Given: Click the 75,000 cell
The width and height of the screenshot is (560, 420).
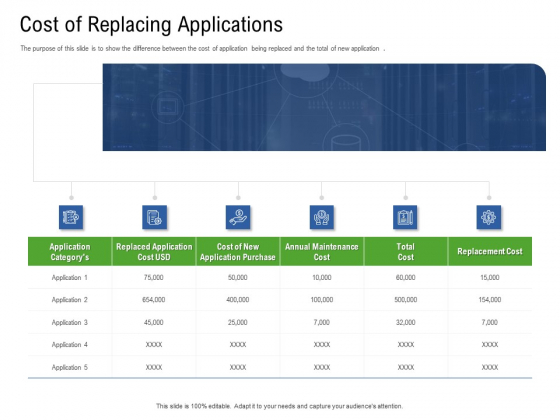Looking at the screenshot, I should (154, 278).
